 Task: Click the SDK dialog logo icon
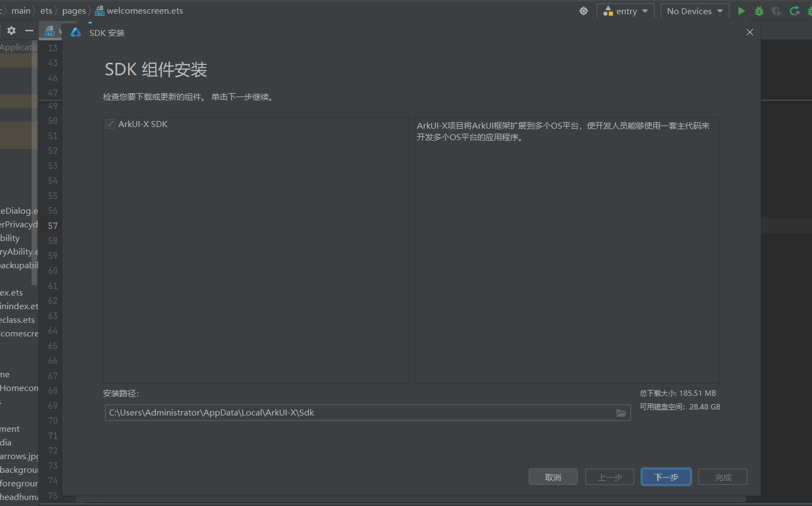[76, 33]
